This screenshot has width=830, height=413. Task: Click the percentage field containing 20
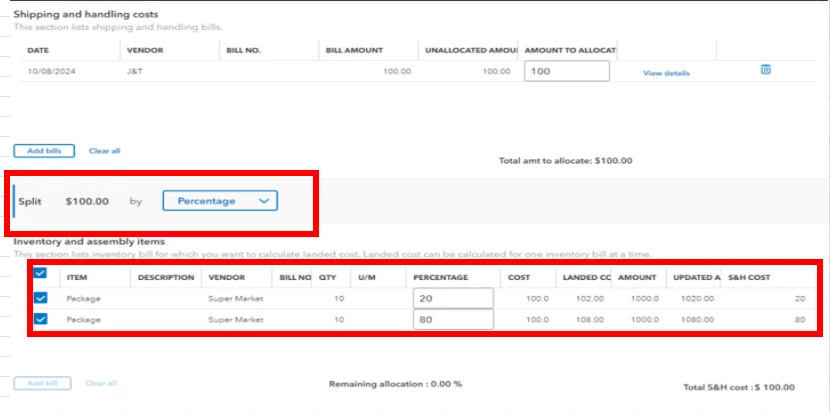453,299
